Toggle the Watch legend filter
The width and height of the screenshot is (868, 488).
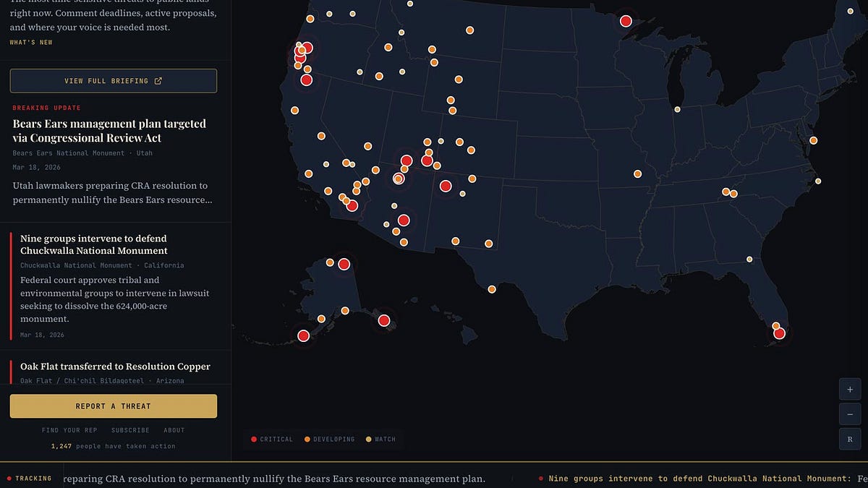pyautogui.click(x=380, y=439)
